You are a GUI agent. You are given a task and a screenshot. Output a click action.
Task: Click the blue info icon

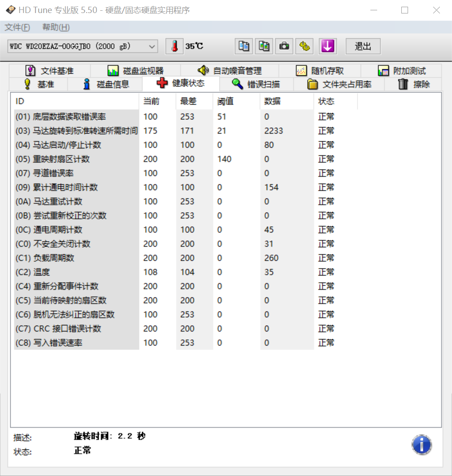422,445
